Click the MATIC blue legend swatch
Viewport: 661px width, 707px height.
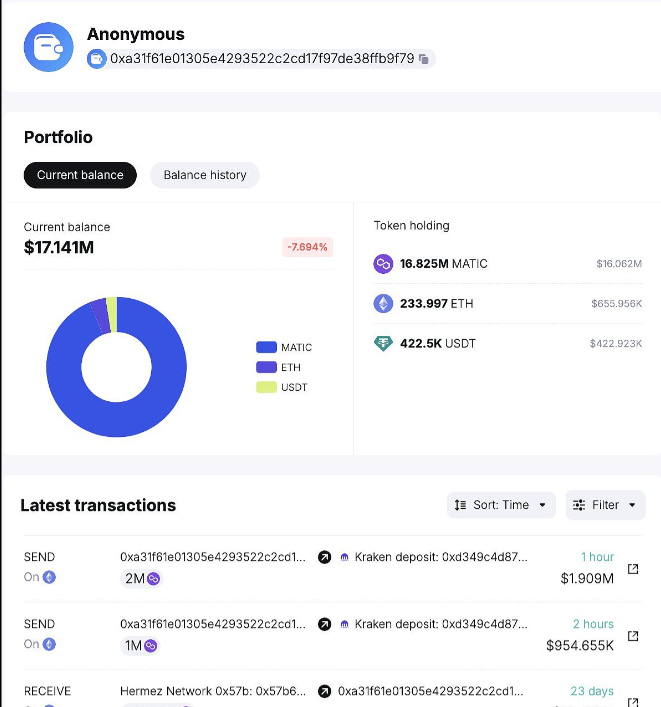(x=266, y=347)
